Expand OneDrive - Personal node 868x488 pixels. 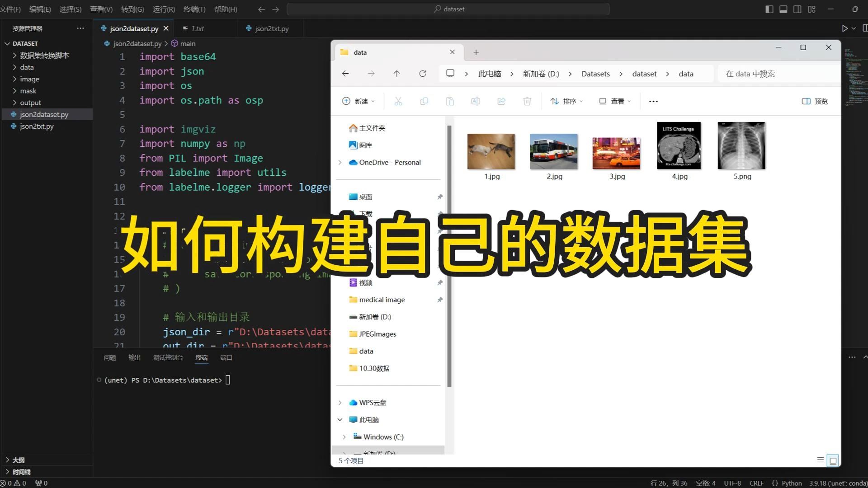pyautogui.click(x=340, y=162)
